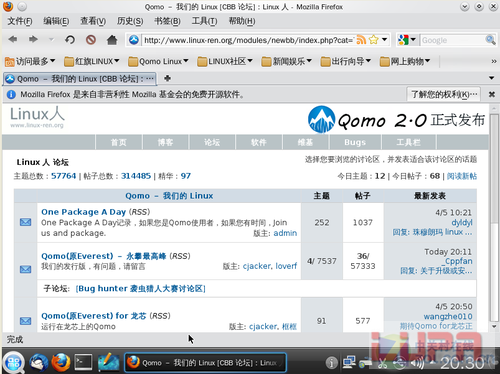Open the One Package A Day forum

[x=83, y=212]
